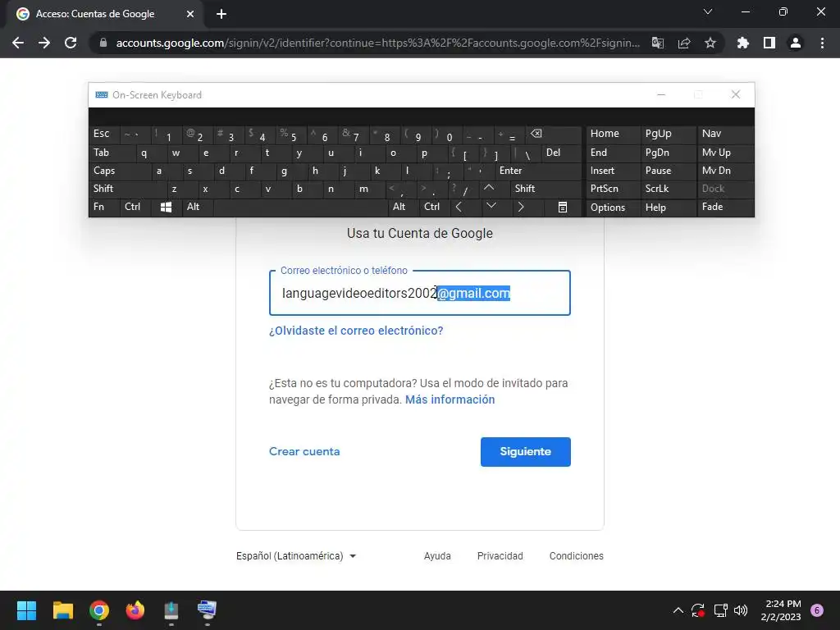840x630 pixels.
Task: Close the On-Screen Keyboard window
Action: coord(736,95)
